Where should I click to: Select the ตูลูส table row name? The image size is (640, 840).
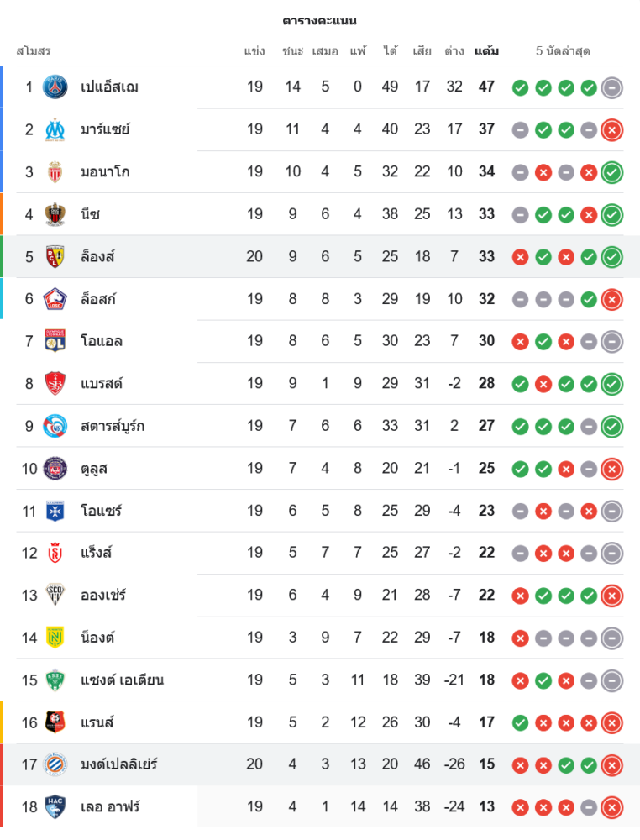point(94,468)
